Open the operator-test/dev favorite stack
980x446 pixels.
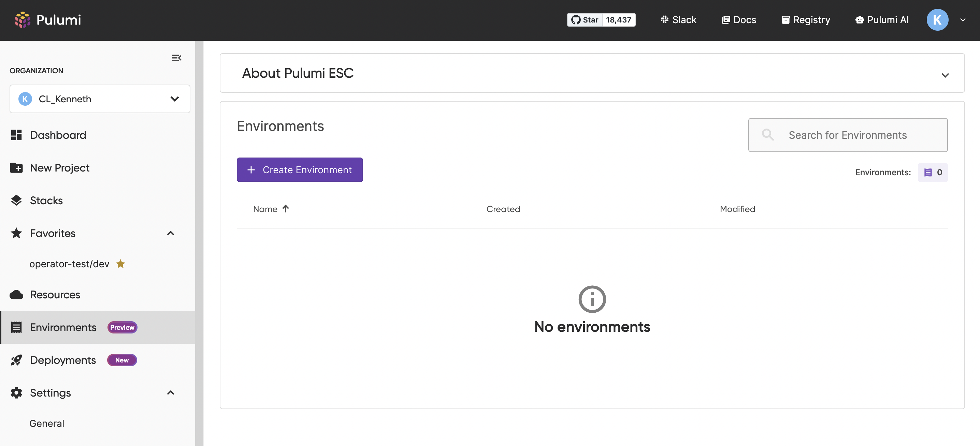click(69, 264)
